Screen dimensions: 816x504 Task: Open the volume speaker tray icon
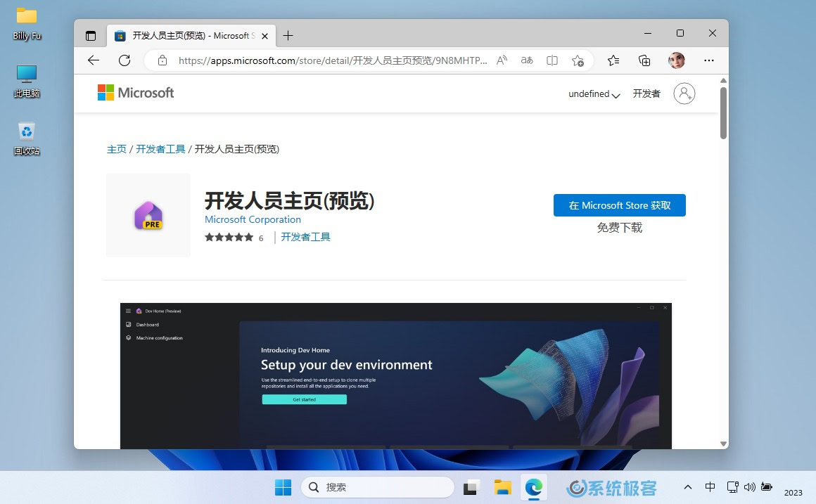[749, 487]
